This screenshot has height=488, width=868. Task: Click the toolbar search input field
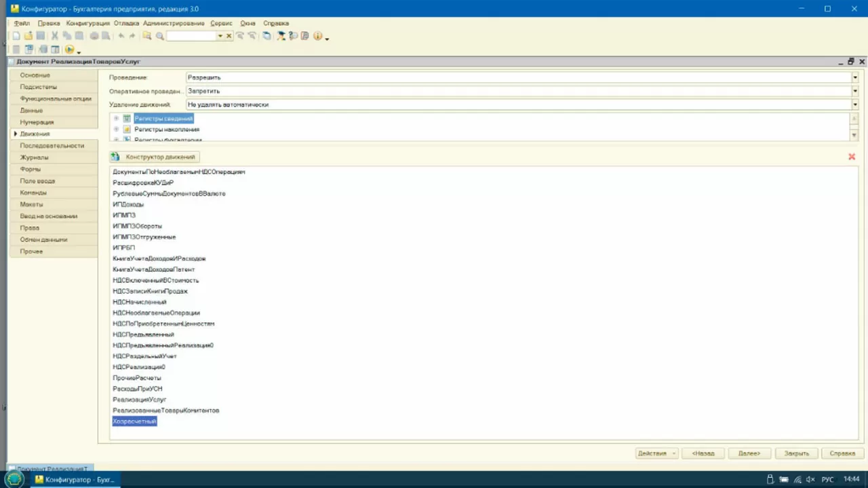(x=191, y=36)
